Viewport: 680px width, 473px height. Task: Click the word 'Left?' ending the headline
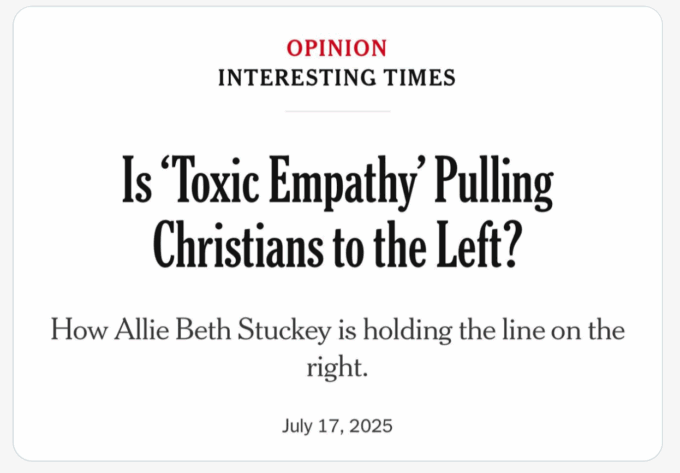pos(477,244)
